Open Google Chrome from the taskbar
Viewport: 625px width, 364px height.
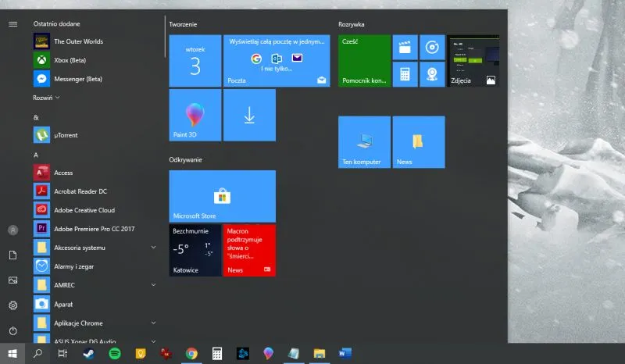[x=191, y=354]
